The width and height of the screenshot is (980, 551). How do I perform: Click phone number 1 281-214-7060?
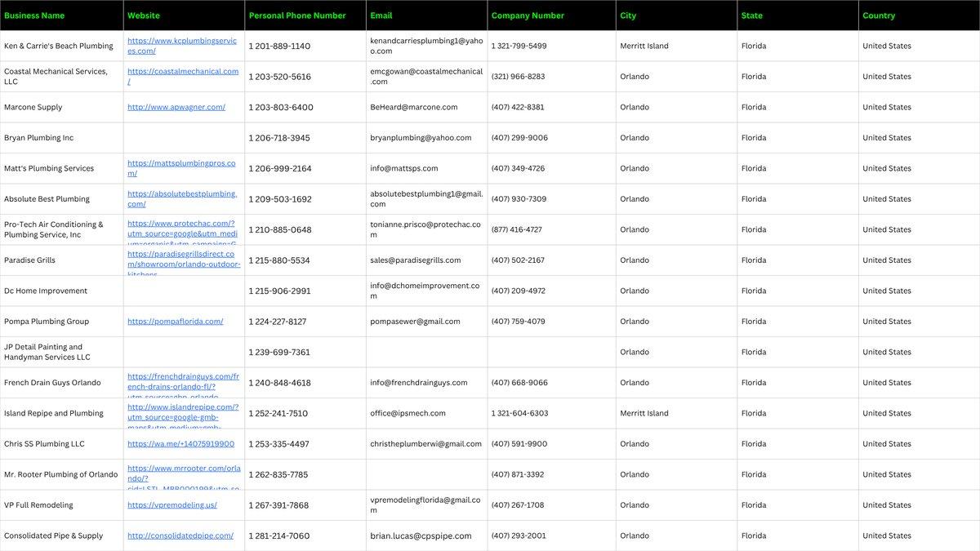coord(279,535)
